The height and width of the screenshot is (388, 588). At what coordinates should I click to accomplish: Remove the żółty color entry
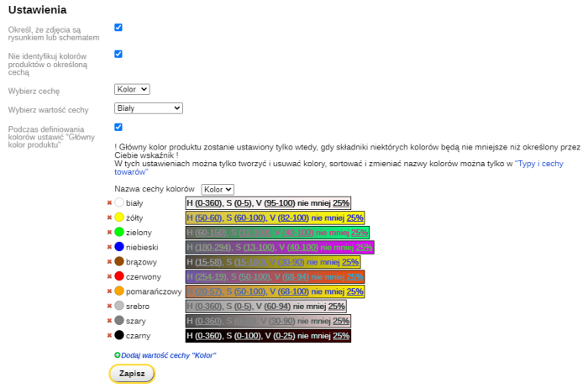[109, 218]
